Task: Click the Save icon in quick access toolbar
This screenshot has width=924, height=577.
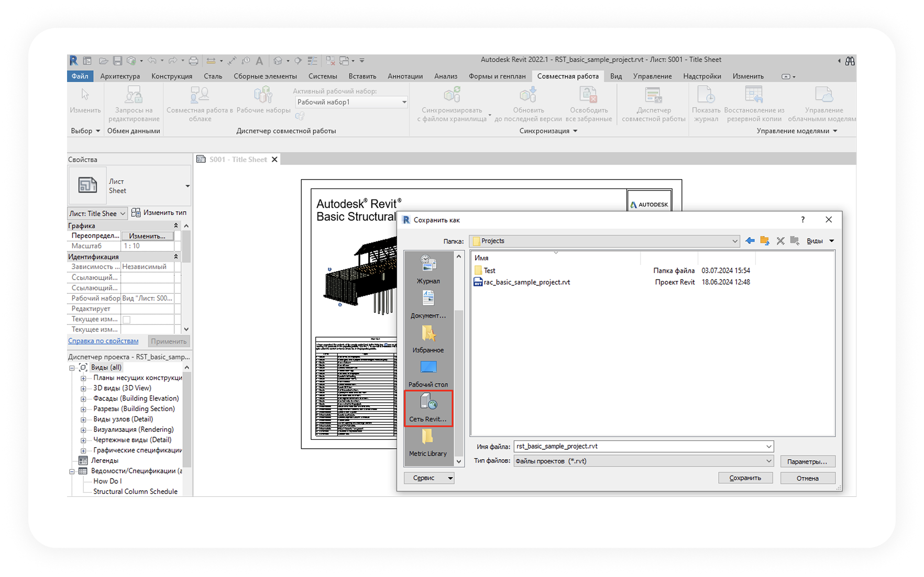Action: tap(117, 61)
